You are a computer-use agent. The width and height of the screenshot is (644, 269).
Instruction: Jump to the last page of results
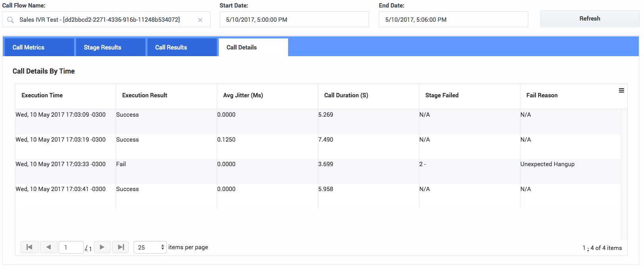click(x=121, y=247)
